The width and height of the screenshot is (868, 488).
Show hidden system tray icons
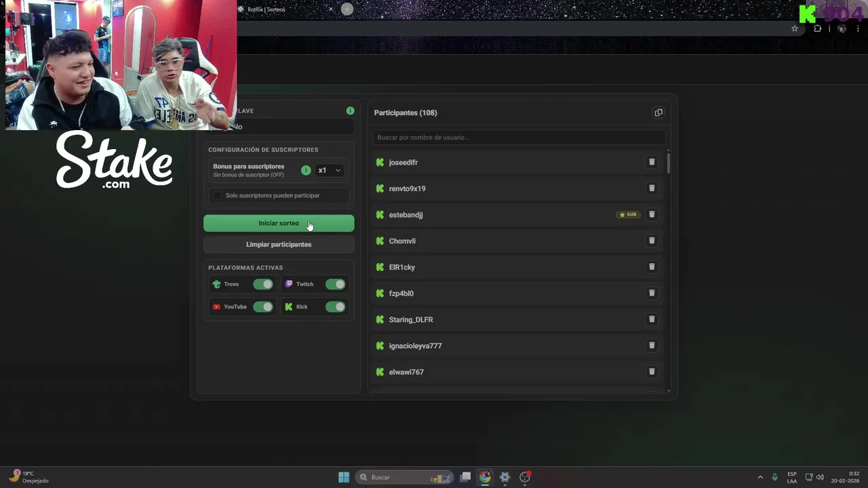pyautogui.click(x=760, y=477)
